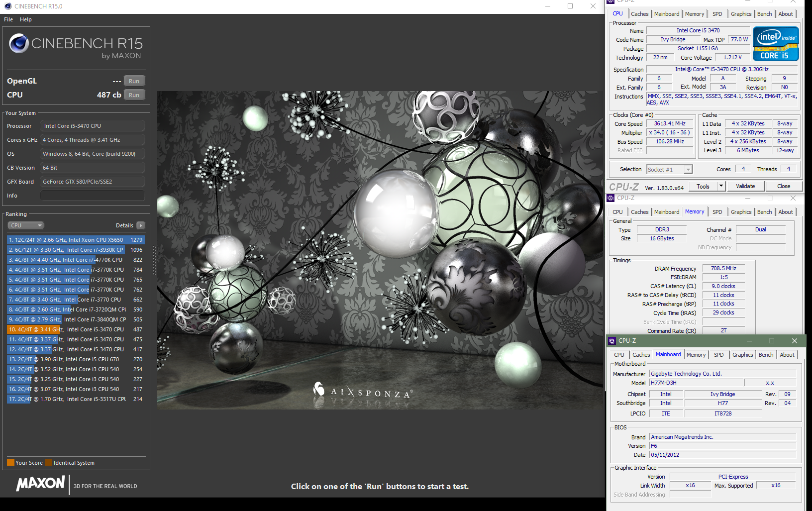Click the rendered AixSponza benchmark image
The width and height of the screenshot is (812, 511).
(x=380, y=250)
